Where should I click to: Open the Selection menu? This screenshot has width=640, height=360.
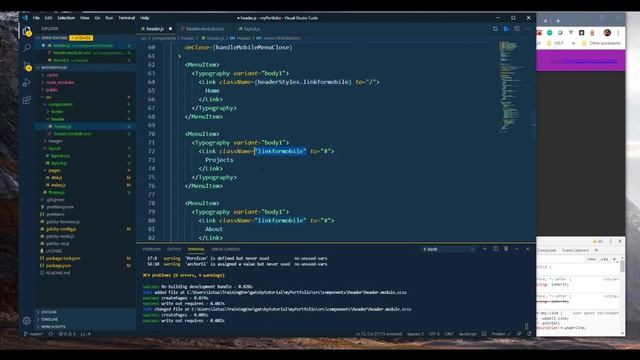pyautogui.click(x=66, y=18)
